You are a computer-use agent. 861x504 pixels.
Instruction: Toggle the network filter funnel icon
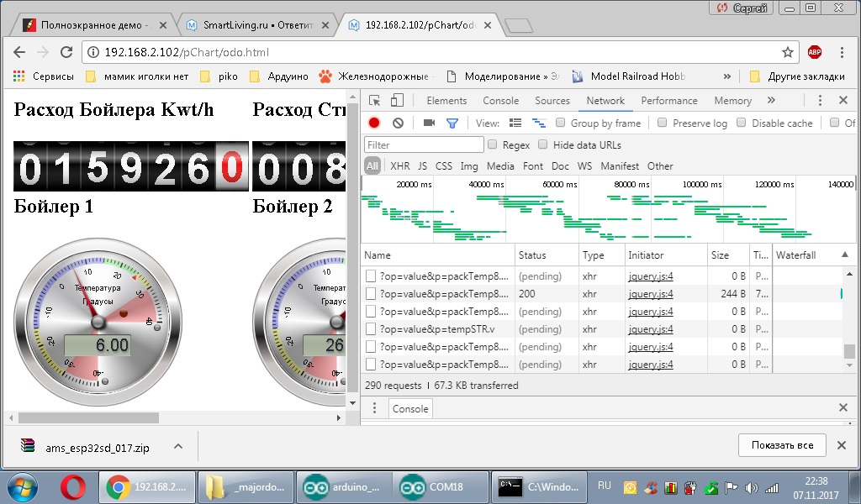[452, 123]
